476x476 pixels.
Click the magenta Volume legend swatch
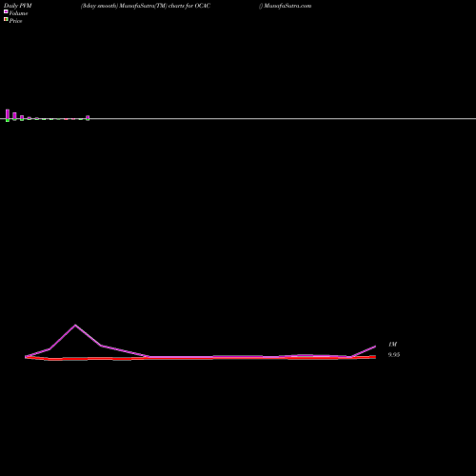[x=6, y=11]
